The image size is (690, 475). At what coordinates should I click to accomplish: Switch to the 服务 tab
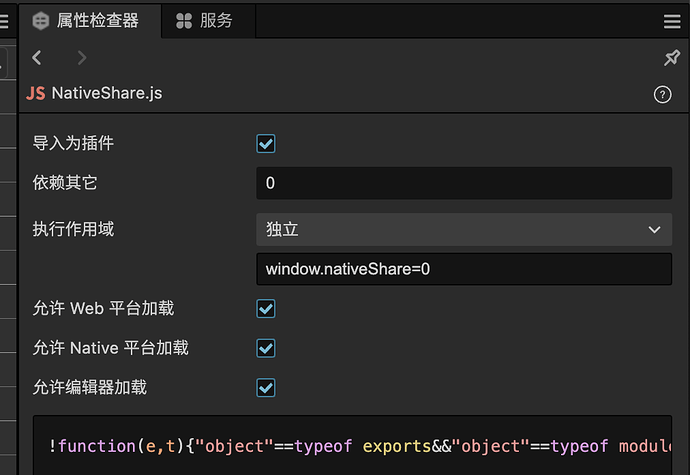pyautogui.click(x=216, y=21)
